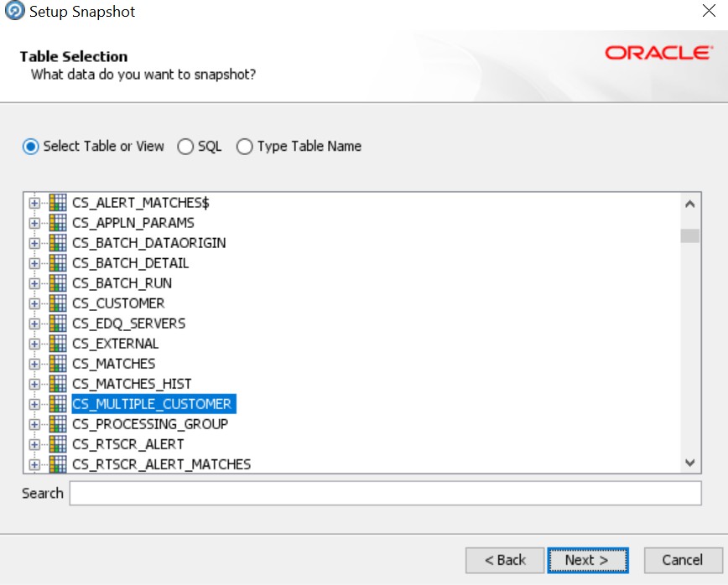Focus the Search input field

pyautogui.click(x=385, y=493)
